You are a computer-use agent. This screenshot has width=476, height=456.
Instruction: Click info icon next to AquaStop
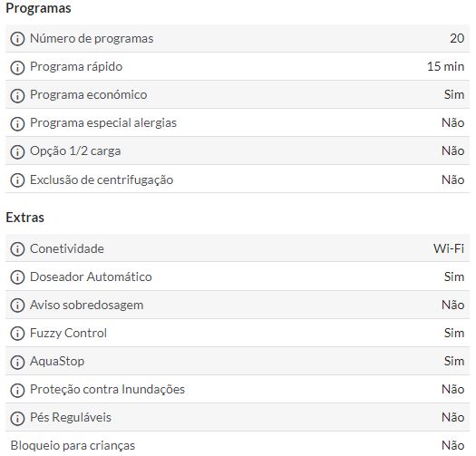pos(17,362)
